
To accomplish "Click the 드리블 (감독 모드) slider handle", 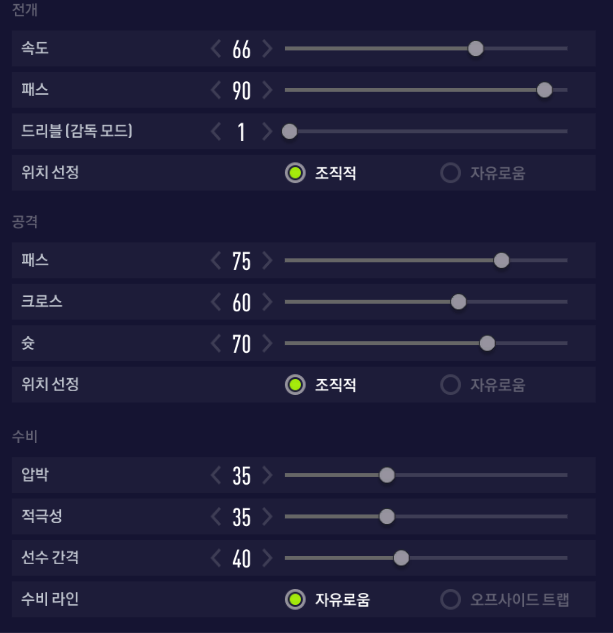I will point(289,131).
